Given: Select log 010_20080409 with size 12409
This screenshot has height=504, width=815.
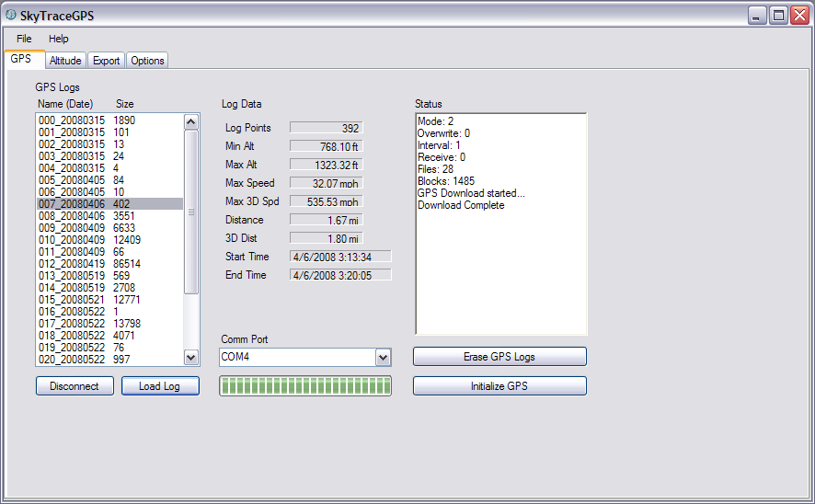Looking at the screenshot, I should click(109, 239).
